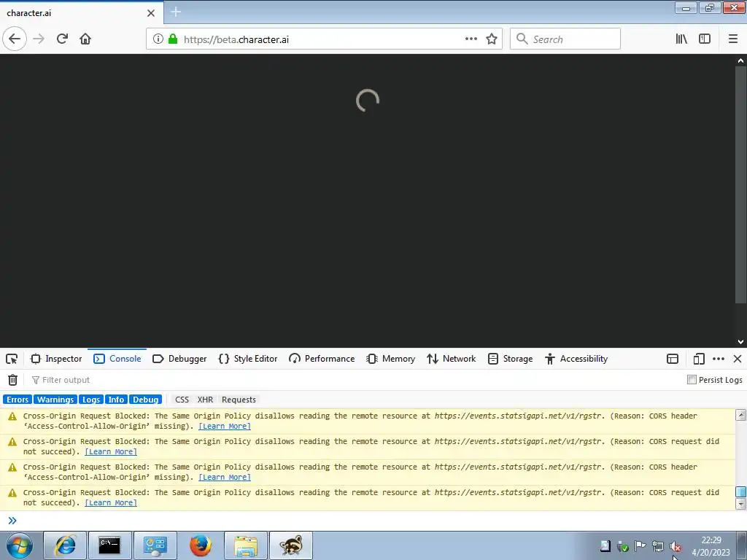747x560 pixels.
Task: Open devtools customize three-dot menu
Action: click(x=719, y=359)
